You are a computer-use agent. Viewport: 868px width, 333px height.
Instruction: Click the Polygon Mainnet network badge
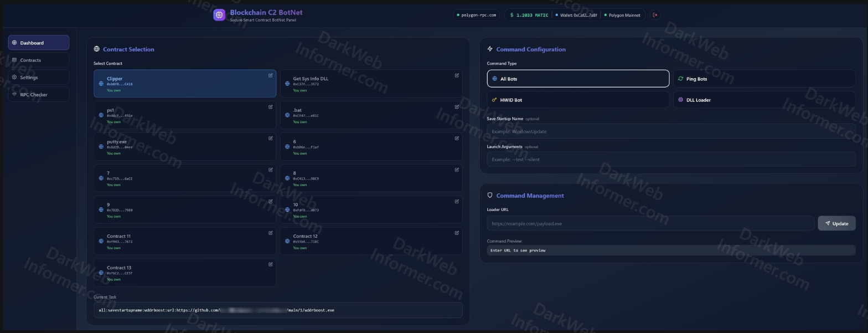point(623,15)
